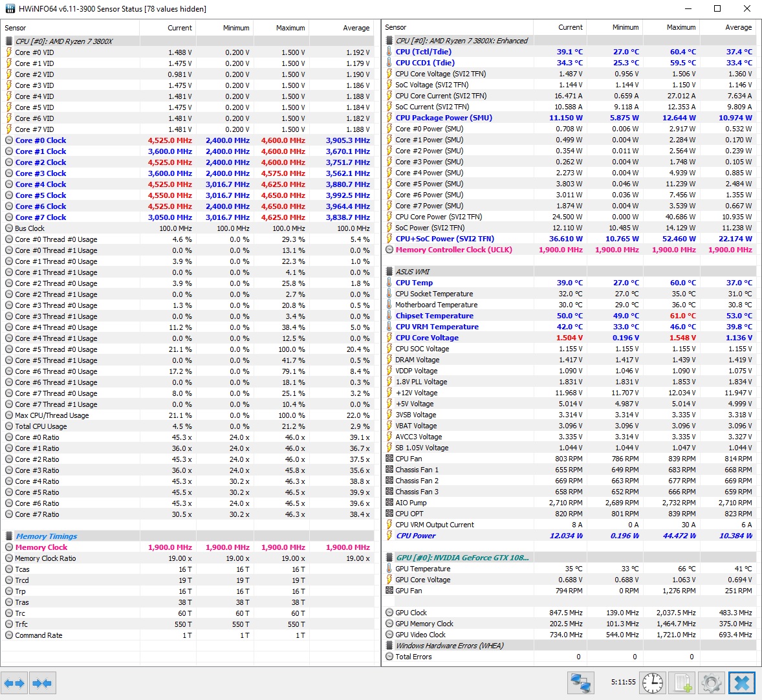Click the circle icon of Memory Controller Clock
The height and width of the screenshot is (700, 762).
[x=389, y=249]
